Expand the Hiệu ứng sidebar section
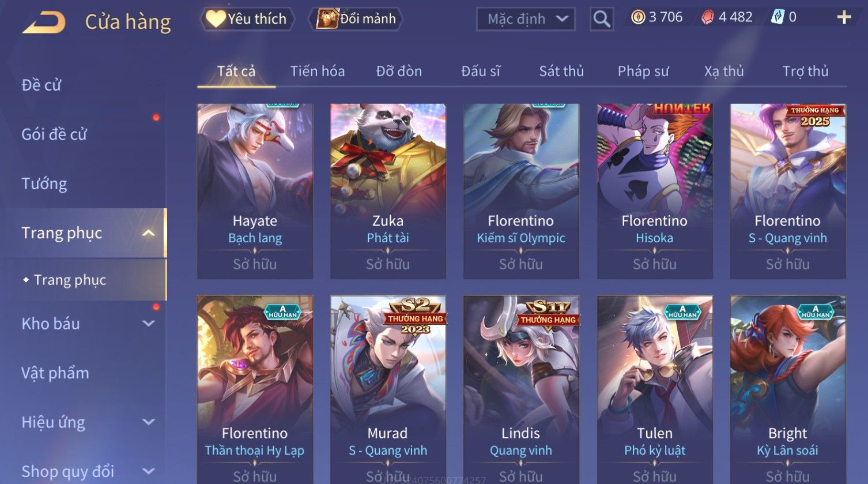 point(148,422)
